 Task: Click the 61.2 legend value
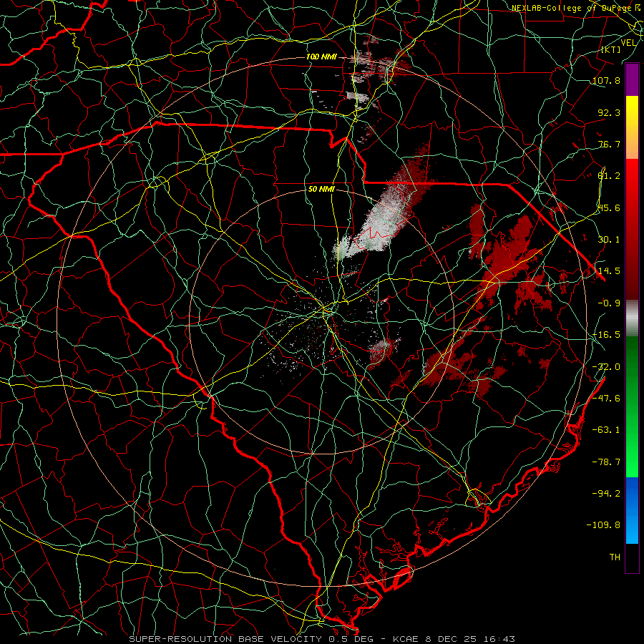coord(609,176)
